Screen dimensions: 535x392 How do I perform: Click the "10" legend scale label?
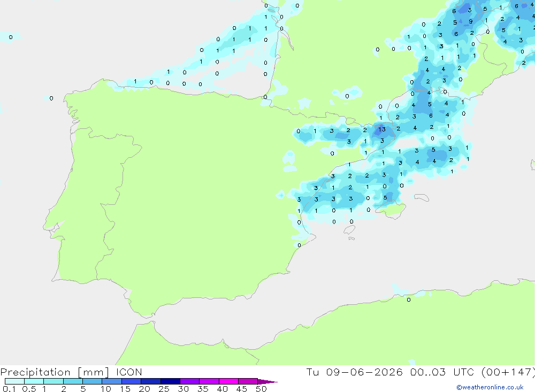(105, 389)
